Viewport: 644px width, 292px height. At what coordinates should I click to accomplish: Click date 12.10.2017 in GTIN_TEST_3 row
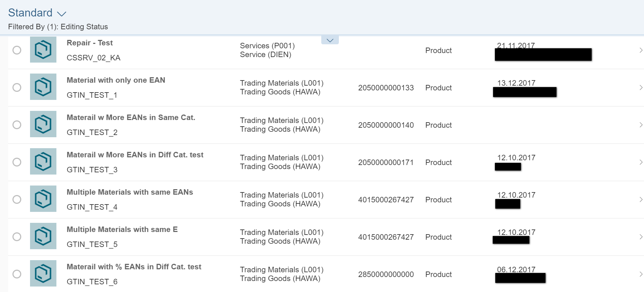(x=516, y=158)
